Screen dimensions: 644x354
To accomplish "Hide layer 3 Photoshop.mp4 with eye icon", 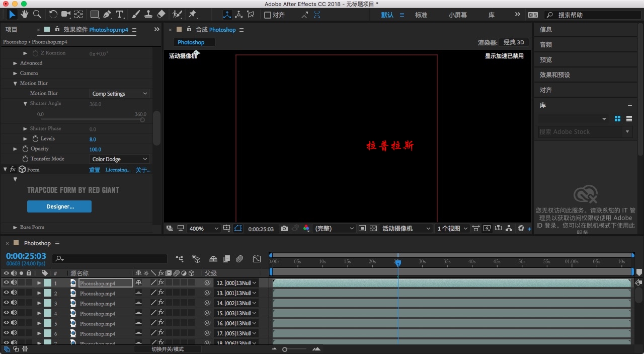I will tap(7, 303).
